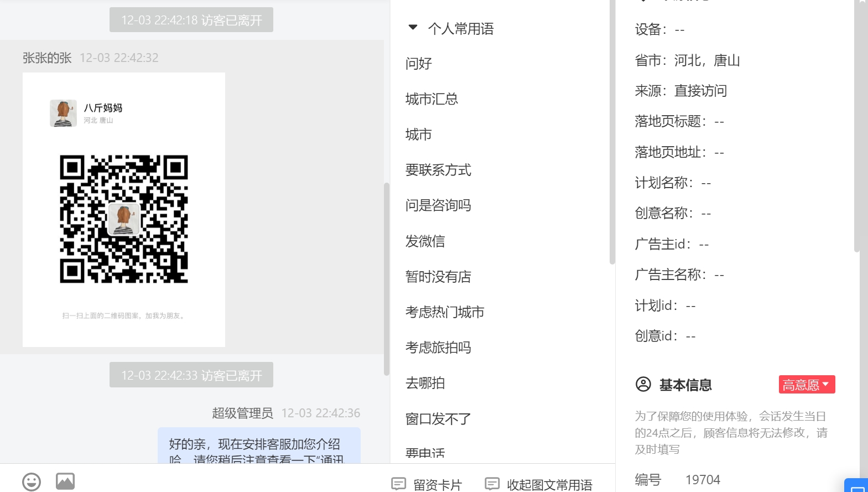The image size is (868, 492).
Task: Select the 问好 quick phrase
Action: click(x=418, y=64)
